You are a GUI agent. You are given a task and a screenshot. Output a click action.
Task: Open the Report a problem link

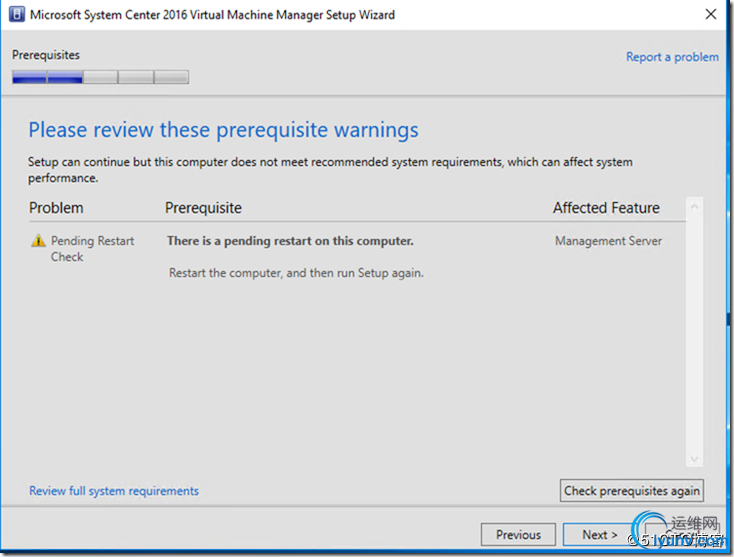coord(671,57)
